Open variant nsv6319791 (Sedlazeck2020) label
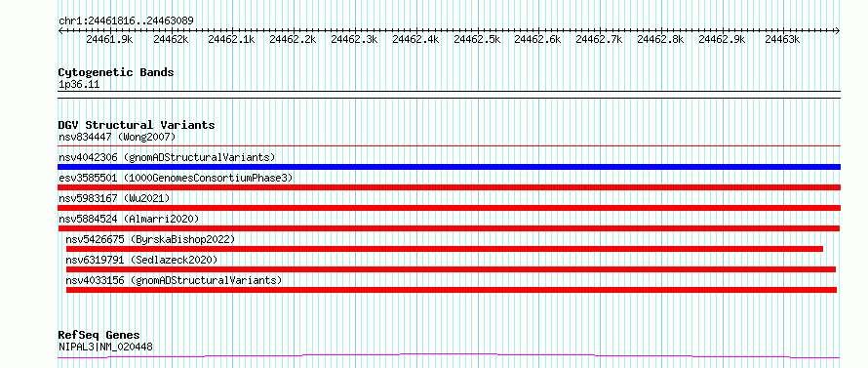868x368 pixels. click(141, 260)
